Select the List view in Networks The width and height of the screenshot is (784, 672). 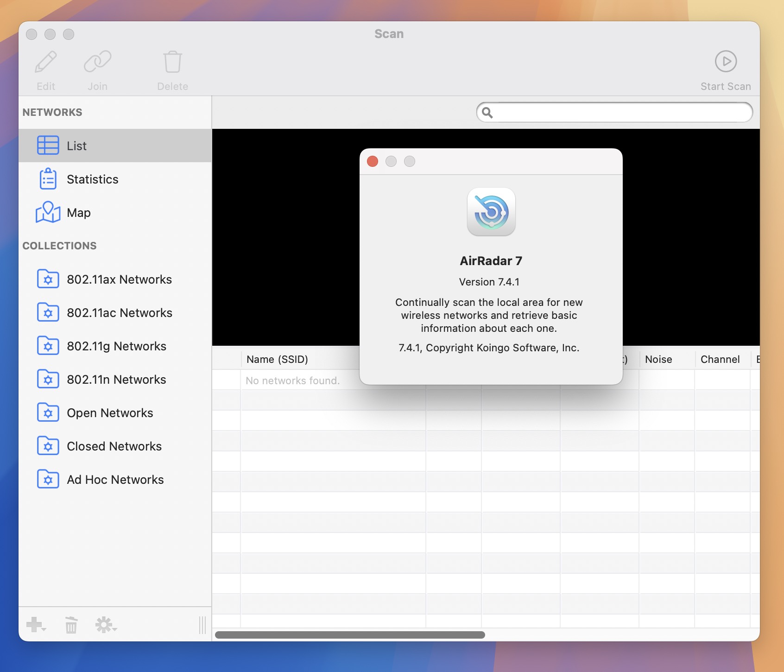115,146
